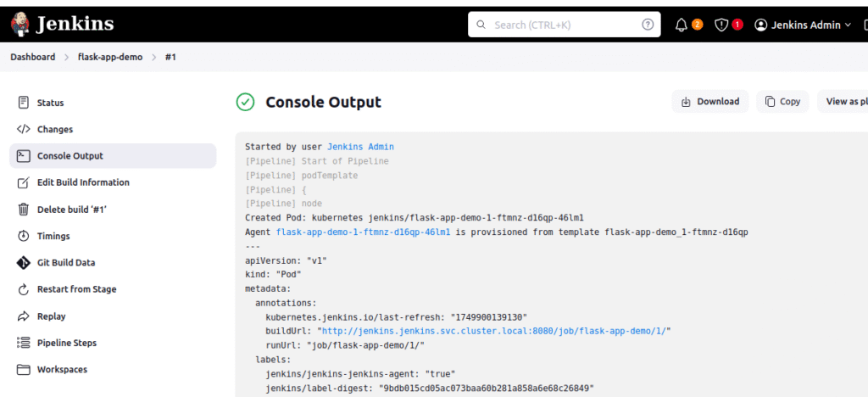
Task: Click the Git Build Data icon
Action: [x=23, y=262]
